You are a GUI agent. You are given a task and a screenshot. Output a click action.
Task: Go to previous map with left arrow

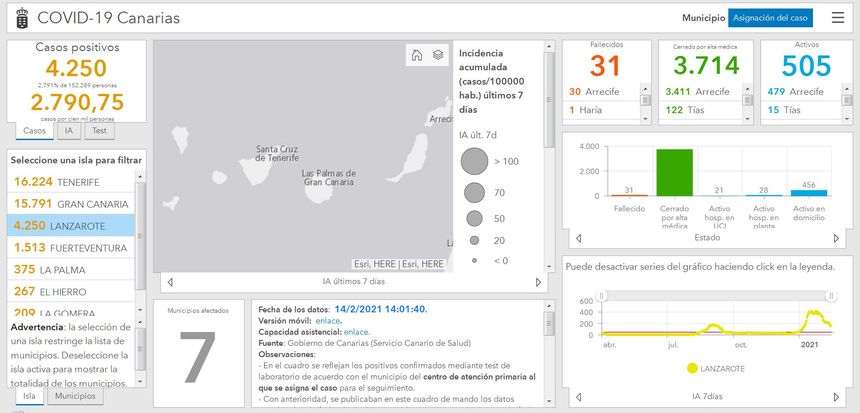tap(169, 282)
